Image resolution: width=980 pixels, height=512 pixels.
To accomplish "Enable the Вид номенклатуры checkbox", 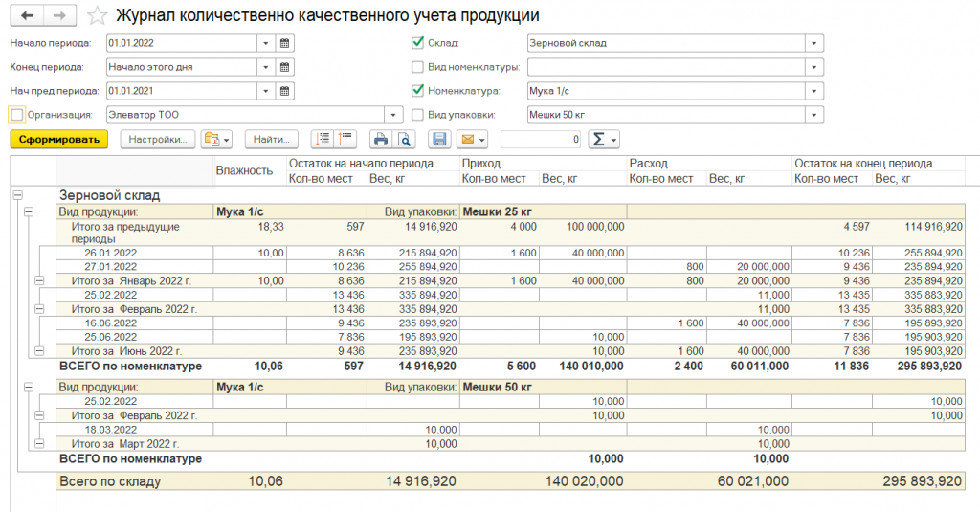I will pyautogui.click(x=417, y=67).
